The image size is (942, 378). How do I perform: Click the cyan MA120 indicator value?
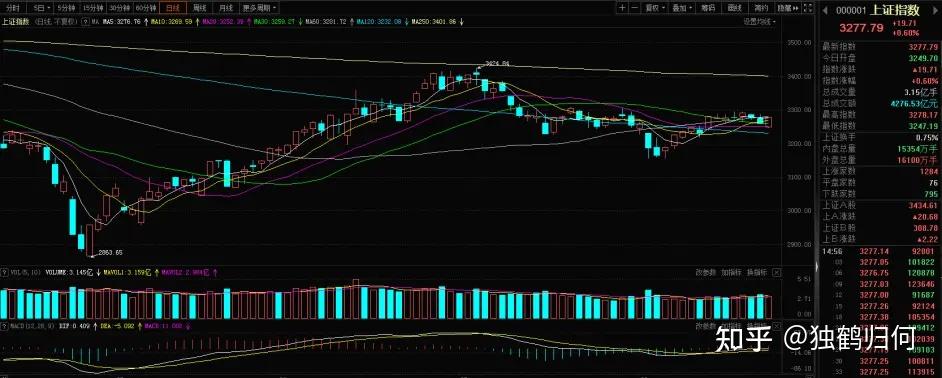[378, 21]
